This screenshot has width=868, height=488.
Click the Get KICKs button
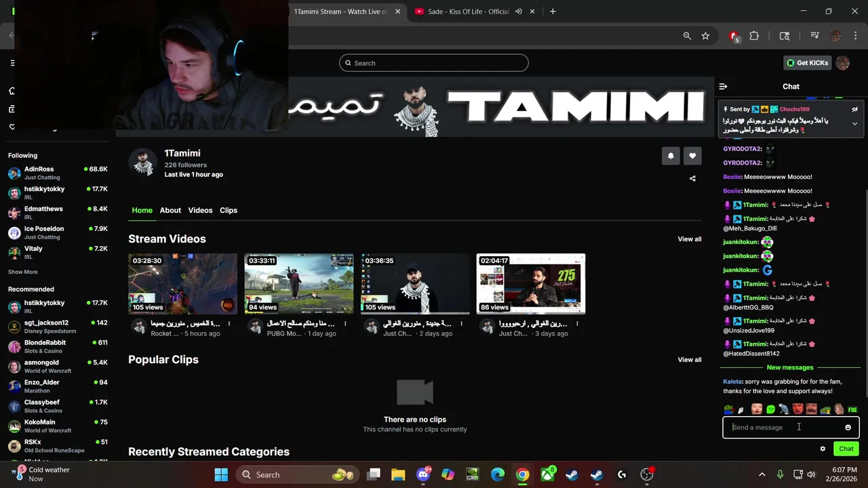pyautogui.click(x=807, y=63)
